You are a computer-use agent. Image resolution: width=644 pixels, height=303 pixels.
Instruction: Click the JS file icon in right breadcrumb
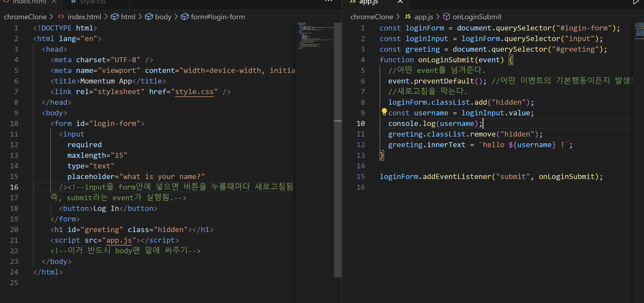point(408,16)
